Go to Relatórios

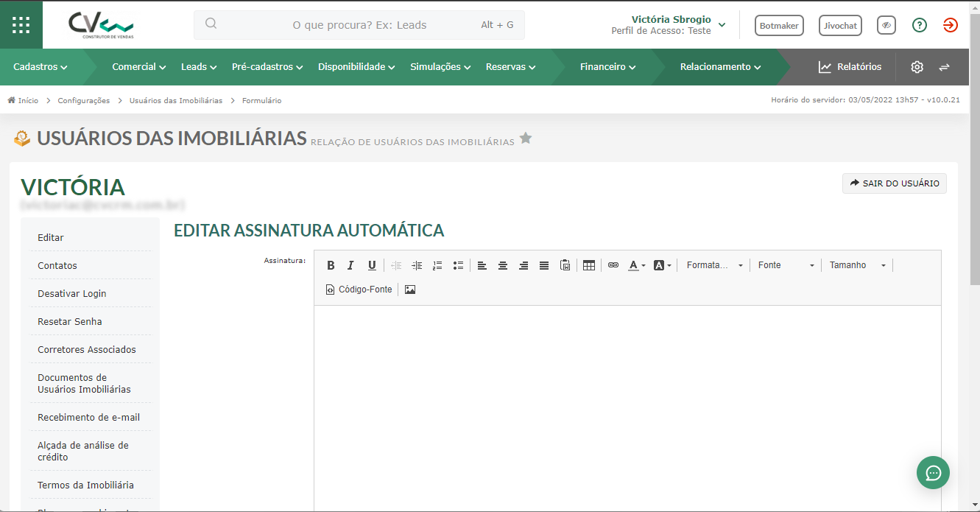tap(850, 67)
